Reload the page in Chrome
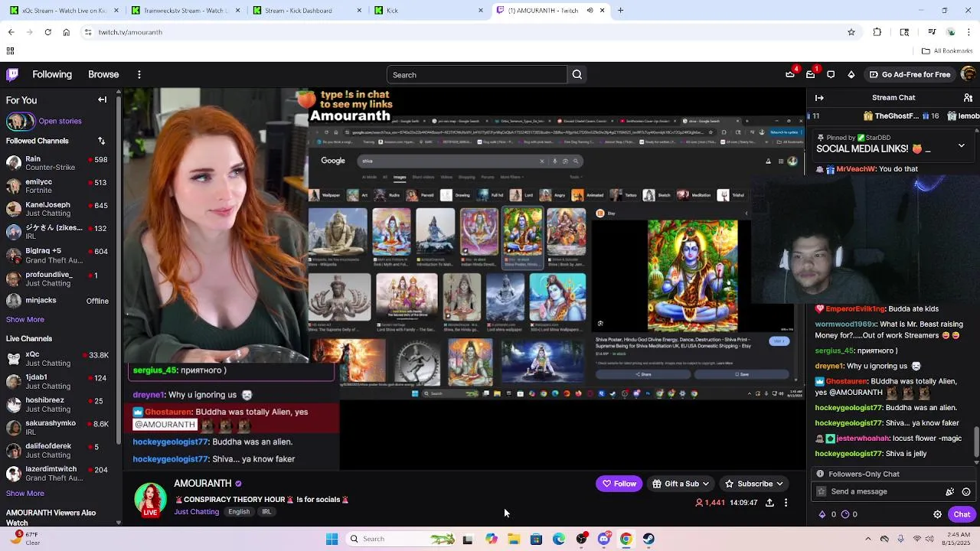 [x=47, y=32]
